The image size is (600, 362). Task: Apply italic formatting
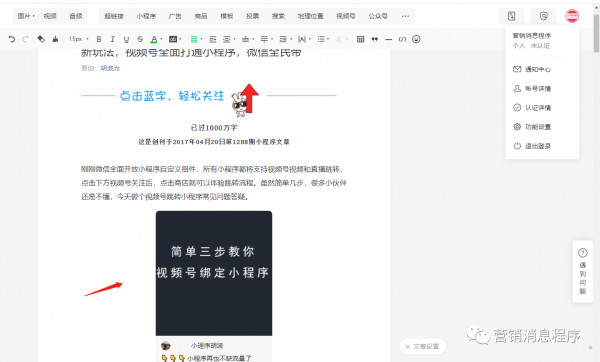[112, 39]
